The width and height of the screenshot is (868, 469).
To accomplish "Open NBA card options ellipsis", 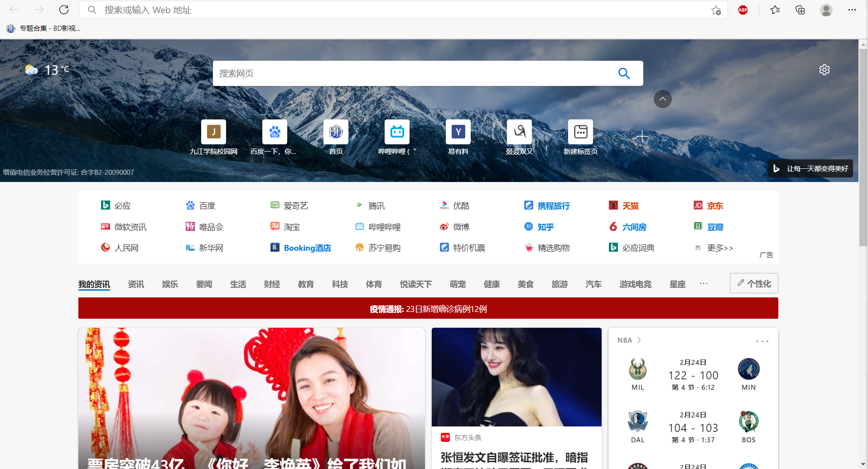I will [x=762, y=341].
